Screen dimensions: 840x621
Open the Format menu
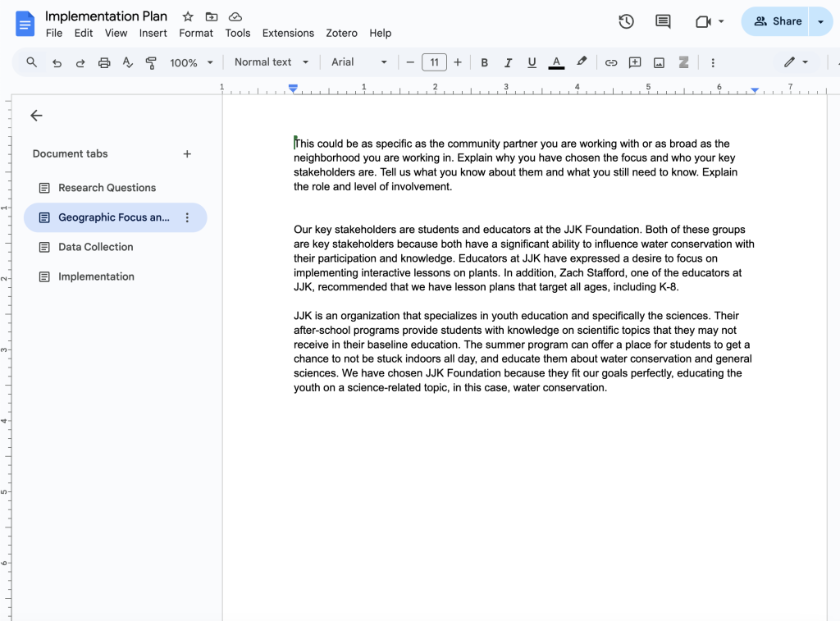196,33
